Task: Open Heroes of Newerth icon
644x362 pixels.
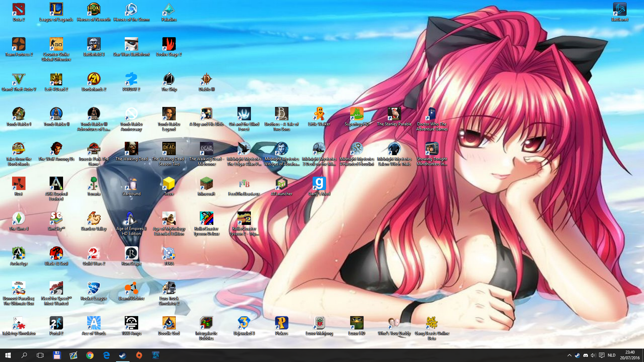Action: [x=94, y=12]
